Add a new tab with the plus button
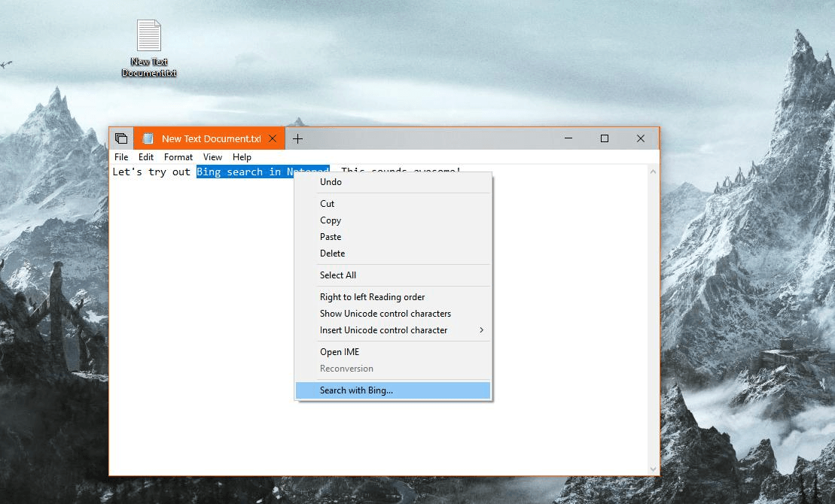This screenshot has width=835, height=504. tap(297, 139)
